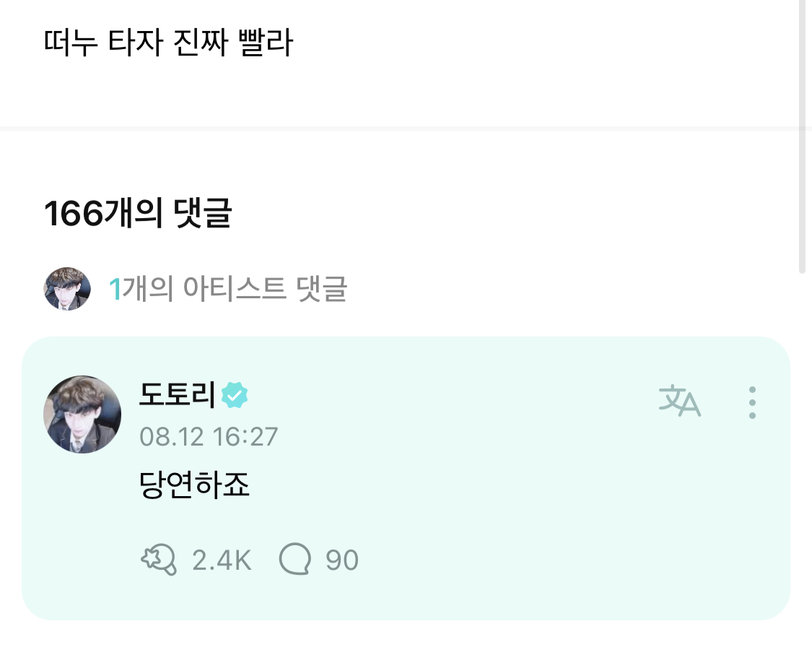Click the "166개의 댓글" heading
The image size is (812, 647).
pyautogui.click(x=138, y=214)
